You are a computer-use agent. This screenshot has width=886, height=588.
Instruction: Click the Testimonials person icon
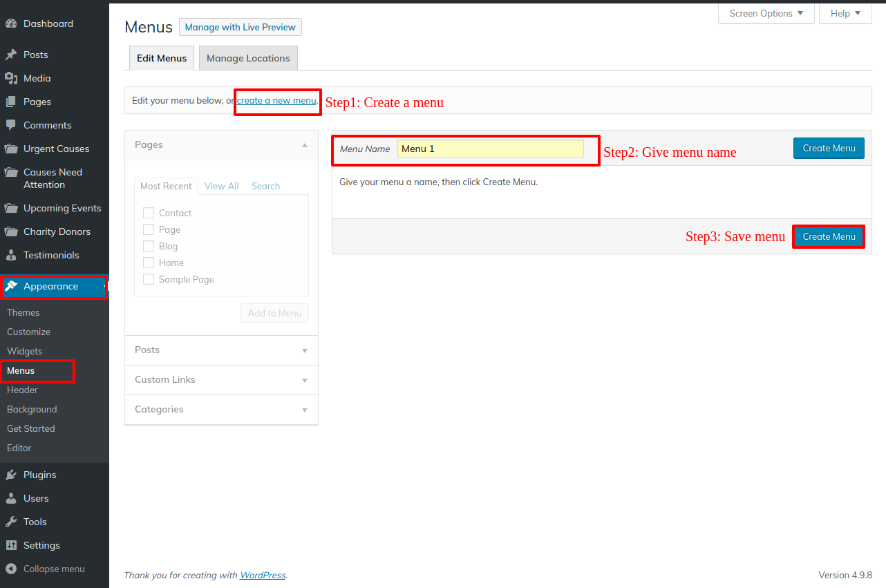click(11, 255)
